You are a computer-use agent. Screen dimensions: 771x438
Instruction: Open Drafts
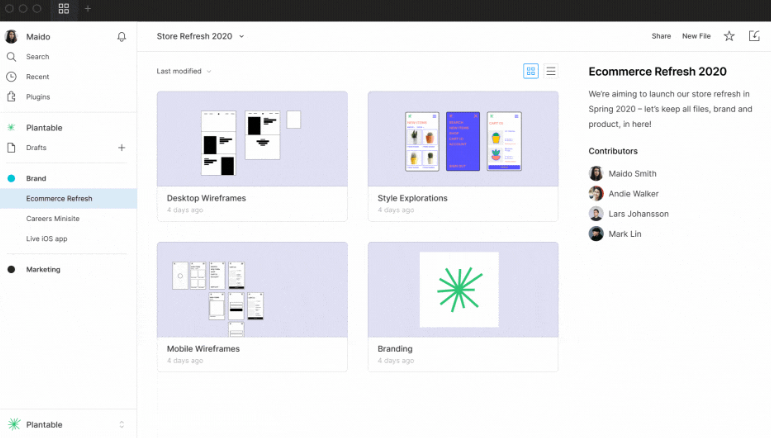point(36,147)
